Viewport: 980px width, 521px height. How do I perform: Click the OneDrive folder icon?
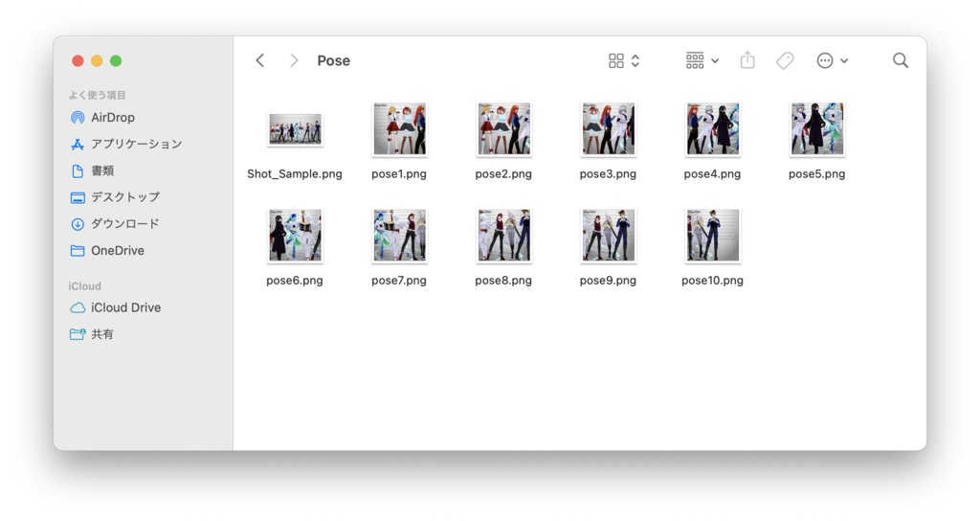(78, 250)
